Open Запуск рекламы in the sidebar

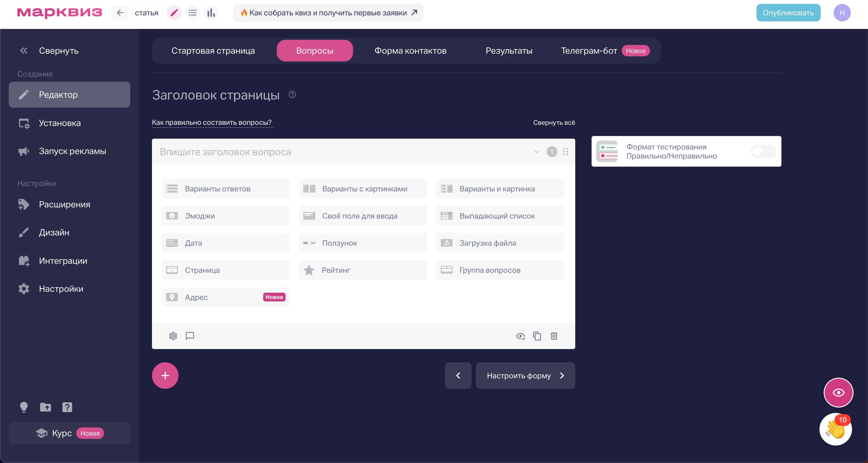coord(69,151)
